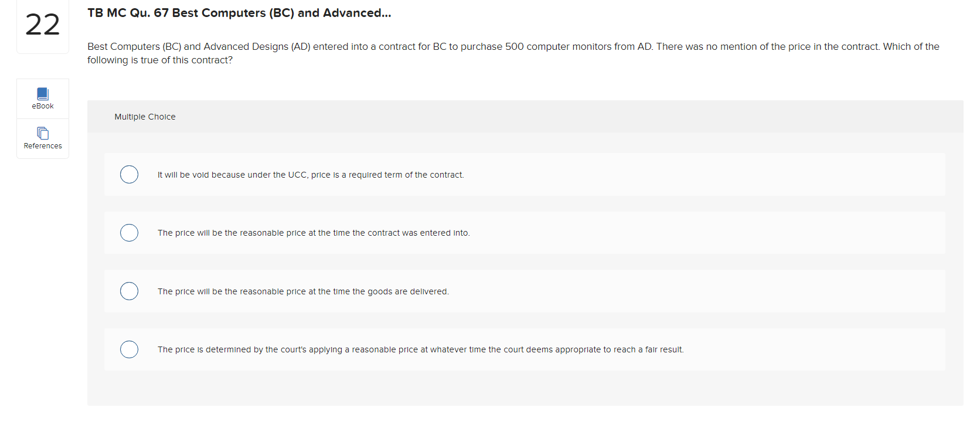Click the TB MC Qu. 67 question title
Screen dimensions: 980x428
coord(239,12)
